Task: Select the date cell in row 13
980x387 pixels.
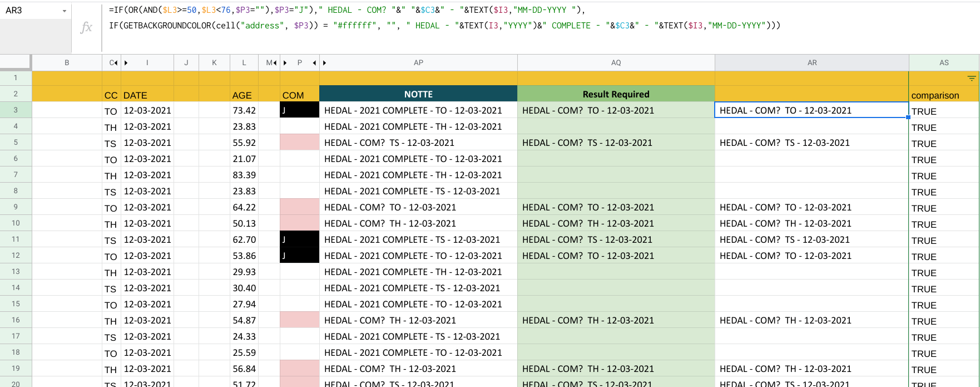Action: pyautogui.click(x=147, y=272)
